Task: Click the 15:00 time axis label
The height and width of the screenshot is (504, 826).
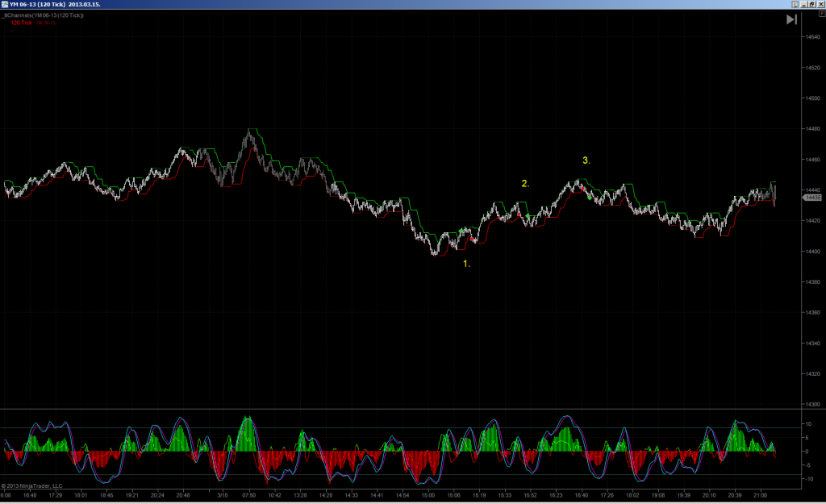Action: pyautogui.click(x=428, y=495)
